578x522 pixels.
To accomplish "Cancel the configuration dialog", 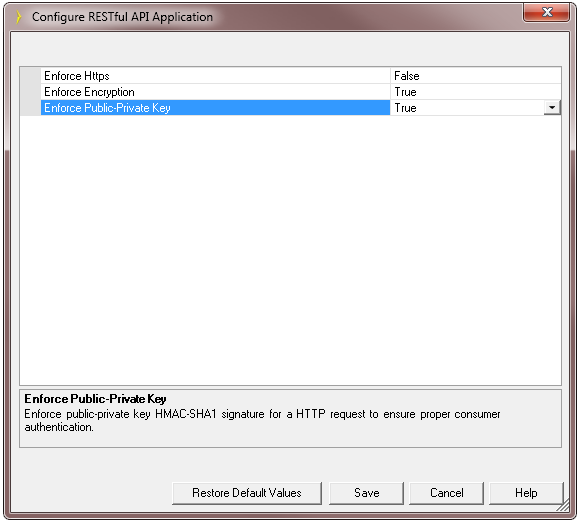I will [x=446, y=493].
